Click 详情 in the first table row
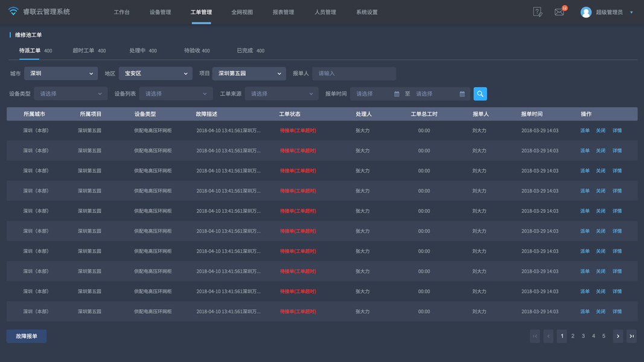This screenshot has width=644, height=362. pyautogui.click(x=617, y=130)
